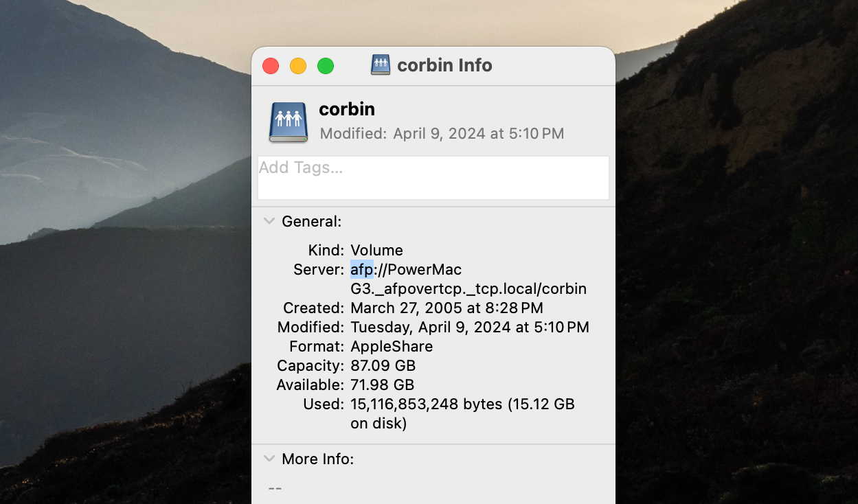Click the small volume icon in title bar
Image resolution: width=858 pixels, height=504 pixels.
(380, 65)
